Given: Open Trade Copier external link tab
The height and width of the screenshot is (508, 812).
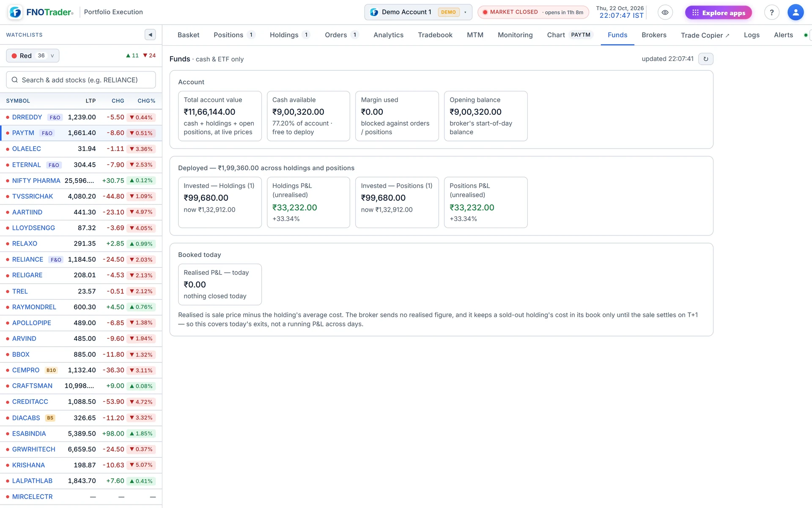Looking at the screenshot, I should (x=705, y=35).
